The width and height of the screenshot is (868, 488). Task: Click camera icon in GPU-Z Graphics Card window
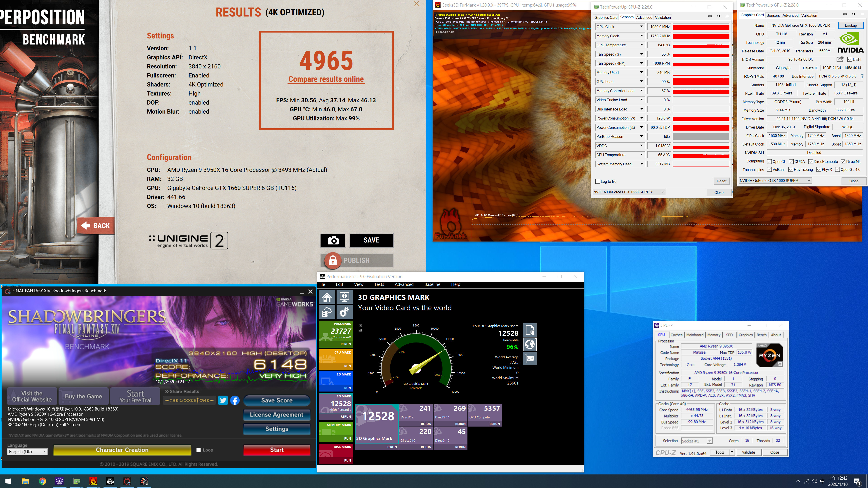tap(845, 14)
